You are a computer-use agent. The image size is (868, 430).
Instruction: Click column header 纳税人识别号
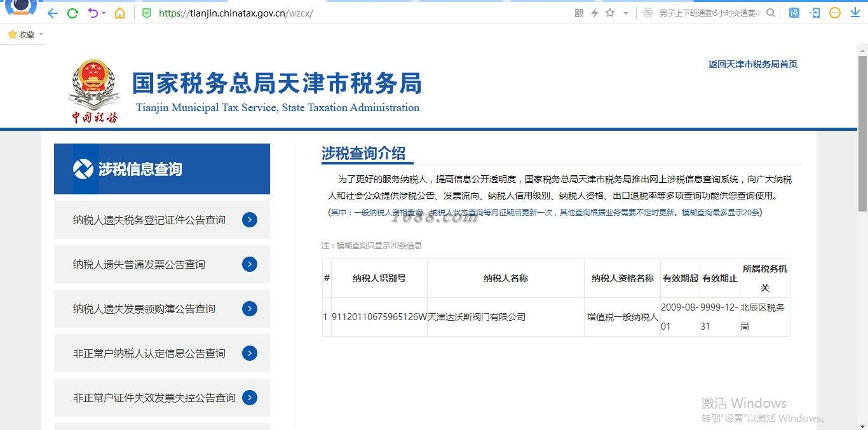coord(379,278)
